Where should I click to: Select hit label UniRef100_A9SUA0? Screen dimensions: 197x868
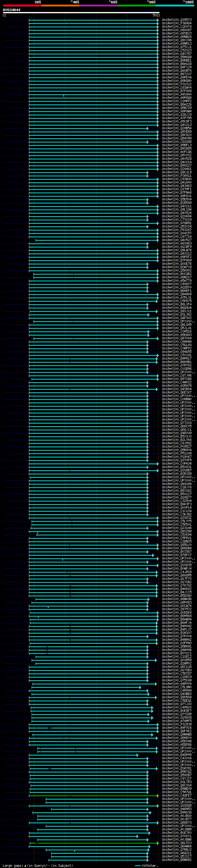point(177,94)
